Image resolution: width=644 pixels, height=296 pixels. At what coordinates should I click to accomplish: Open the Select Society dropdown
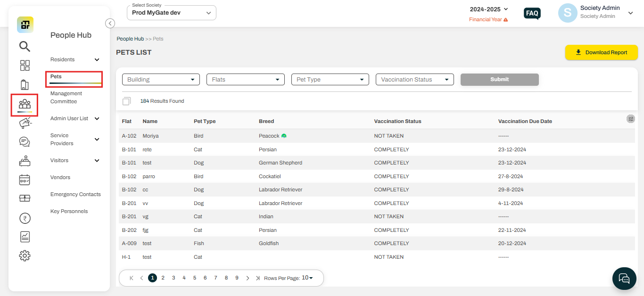172,13
